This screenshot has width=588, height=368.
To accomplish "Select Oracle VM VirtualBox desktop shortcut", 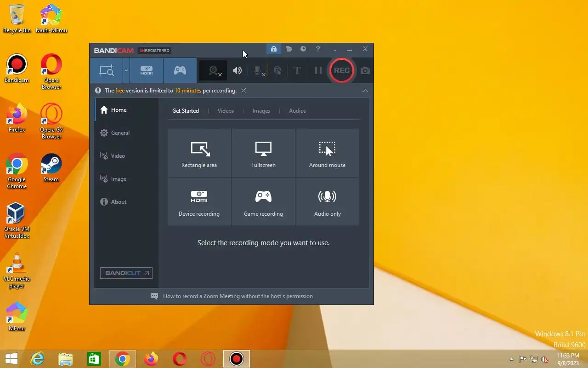I will [x=17, y=221].
